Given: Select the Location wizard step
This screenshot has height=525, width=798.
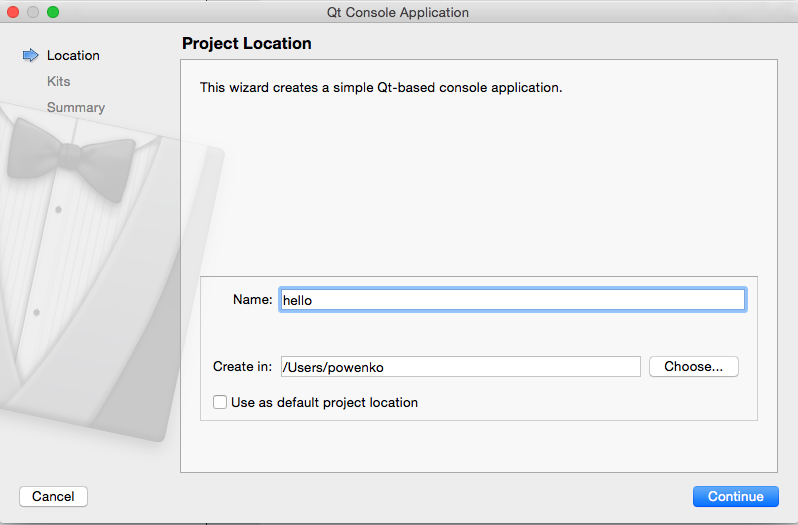Looking at the screenshot, I should pos(73,55).
